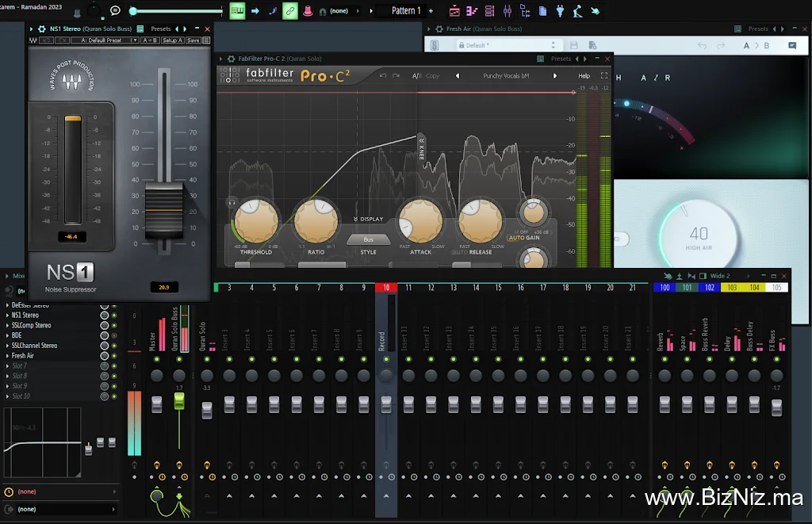The height and width of the screenshot is (524, 812).
Task: Toggle the link icon in top toolbar
Action: [x=290, y=11]
